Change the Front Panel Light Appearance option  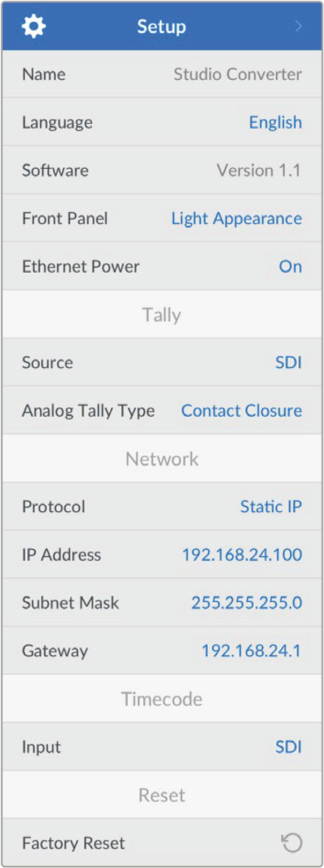(x=237, y=218)
